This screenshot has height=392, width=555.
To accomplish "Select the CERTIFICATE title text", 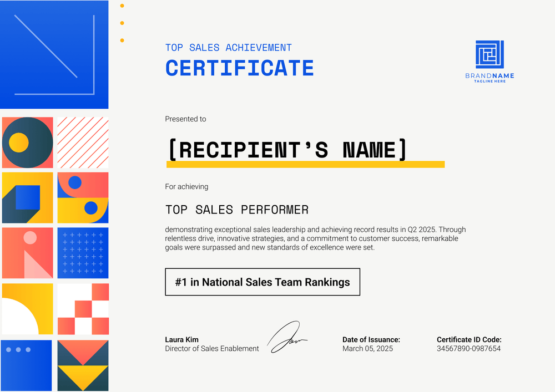I will coord(239,68).
